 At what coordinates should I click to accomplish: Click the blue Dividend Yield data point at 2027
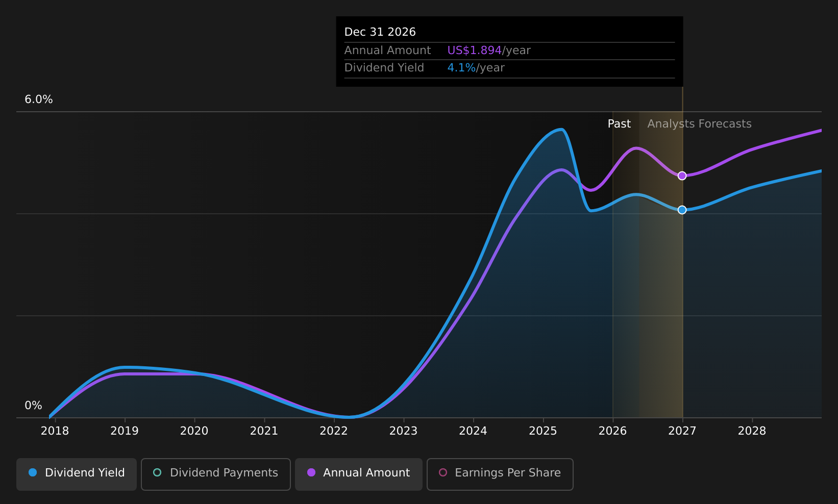682,210
